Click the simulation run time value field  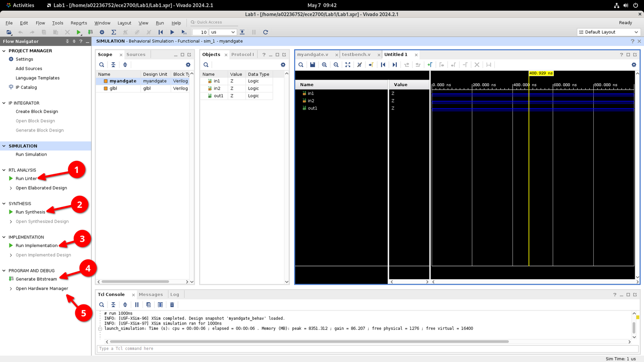point(200,32)
